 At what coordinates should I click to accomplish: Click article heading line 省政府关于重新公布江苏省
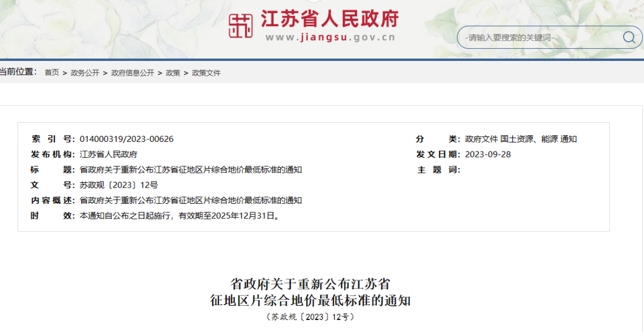pos(310,284)
